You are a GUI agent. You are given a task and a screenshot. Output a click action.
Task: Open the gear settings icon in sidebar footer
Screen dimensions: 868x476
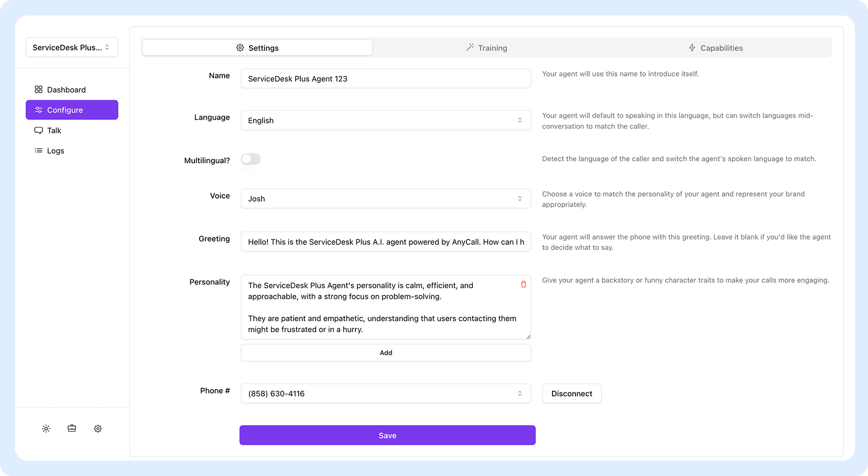coord(98,429)
